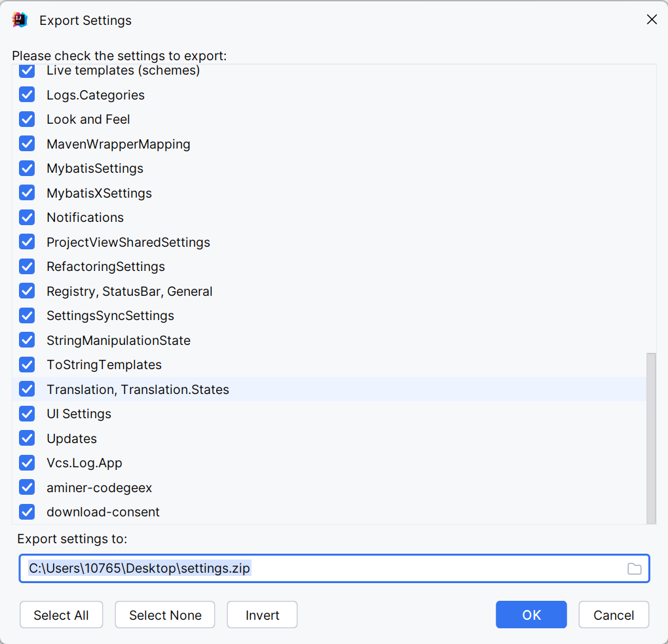668x644 pixels.
Task: Uncheck ToStringTemplates checkbox
Action: point(27,365)
